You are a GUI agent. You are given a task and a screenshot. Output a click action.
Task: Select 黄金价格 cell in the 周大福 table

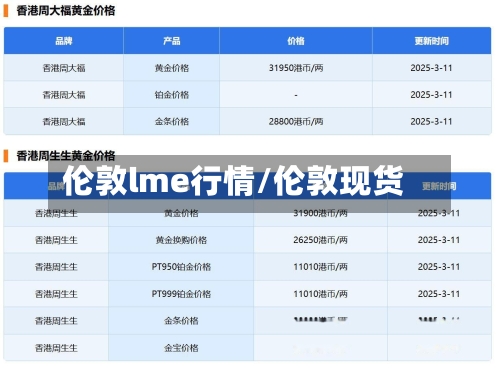[x=172, y=68]
